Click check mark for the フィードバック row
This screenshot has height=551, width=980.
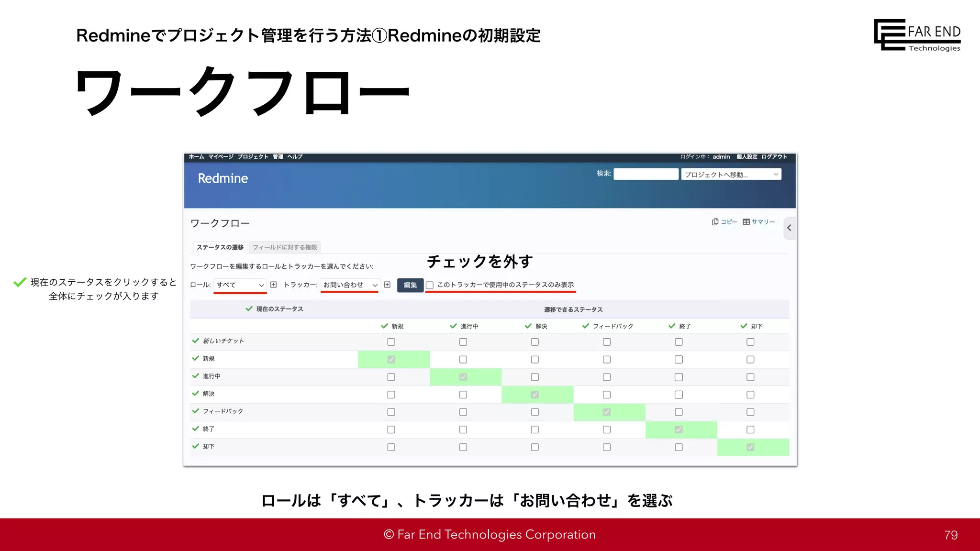tap(195, 411)
